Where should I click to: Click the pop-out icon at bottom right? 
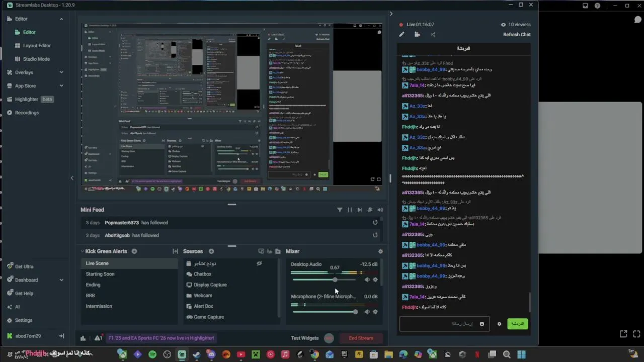(623, 333)
